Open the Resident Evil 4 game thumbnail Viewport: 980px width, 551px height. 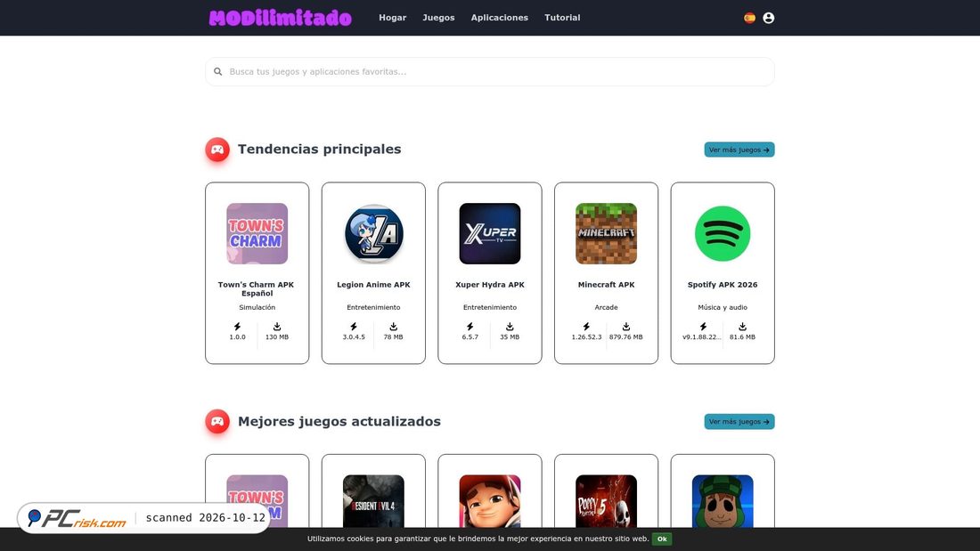coord(374,501)
